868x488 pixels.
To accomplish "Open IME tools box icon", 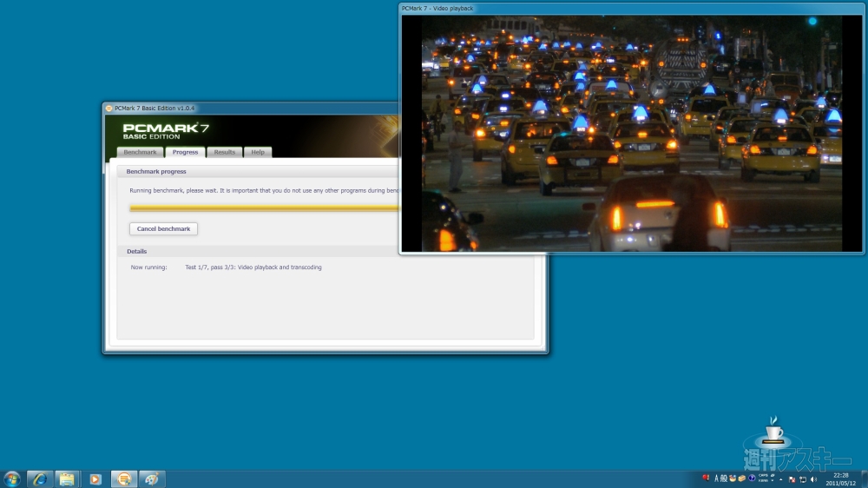I will (x=742, y=478).
